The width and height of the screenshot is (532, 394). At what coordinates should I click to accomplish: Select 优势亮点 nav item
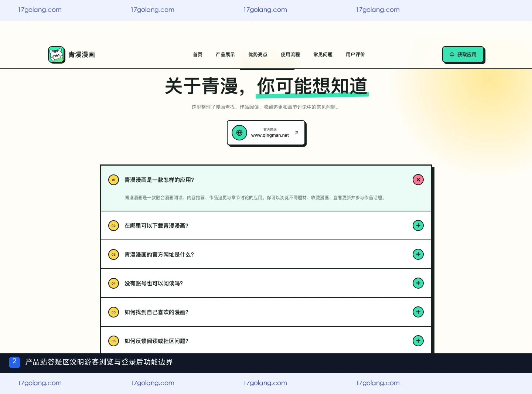tap(258, 55)
